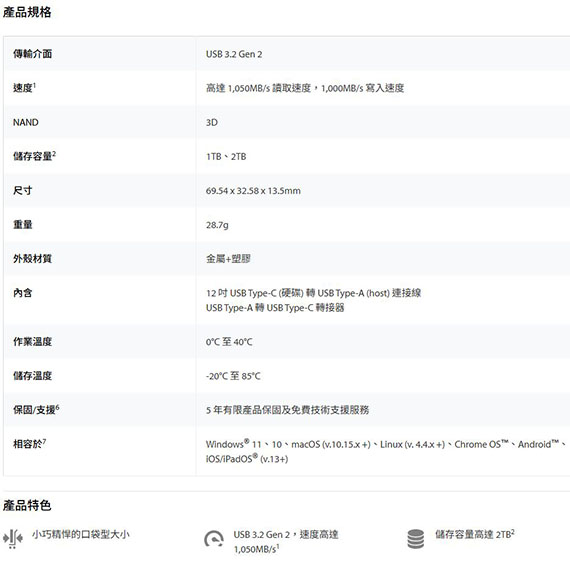Select the 1TB、2TB capacity value
This screenshot has height=561, width=570.
point(226,157)
